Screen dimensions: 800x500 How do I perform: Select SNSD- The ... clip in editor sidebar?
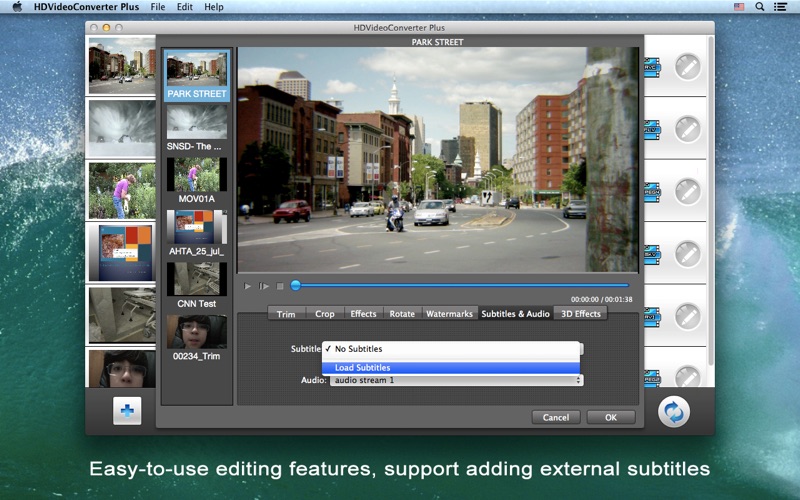point(196,128)
